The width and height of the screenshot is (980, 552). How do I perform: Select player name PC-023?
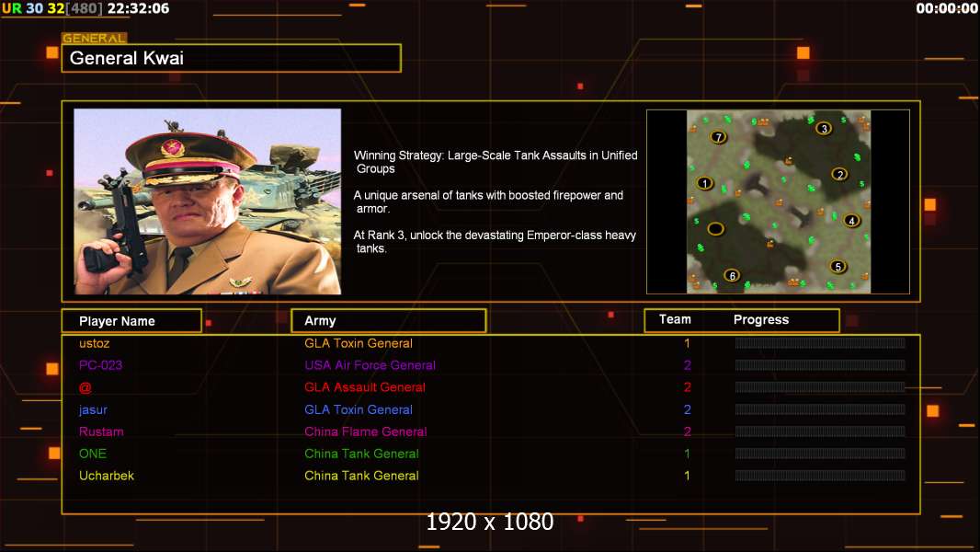(x=100, y=365)
